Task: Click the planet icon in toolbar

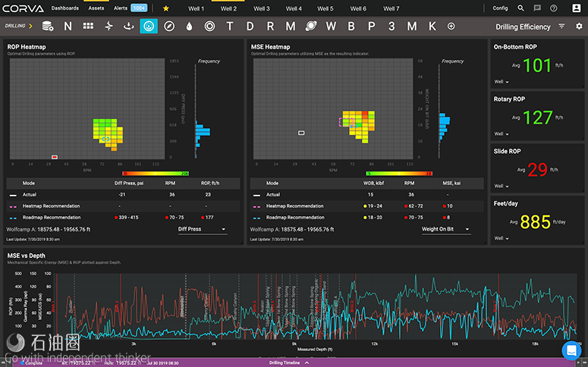Action: pyautogui.click(x=311, y=26)
